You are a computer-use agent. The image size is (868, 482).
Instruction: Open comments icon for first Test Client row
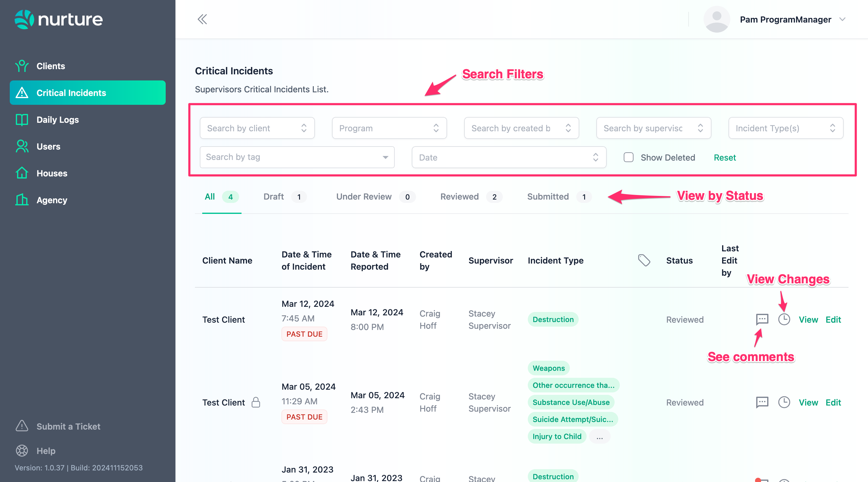pyautogui.click(x=762, y=319)
